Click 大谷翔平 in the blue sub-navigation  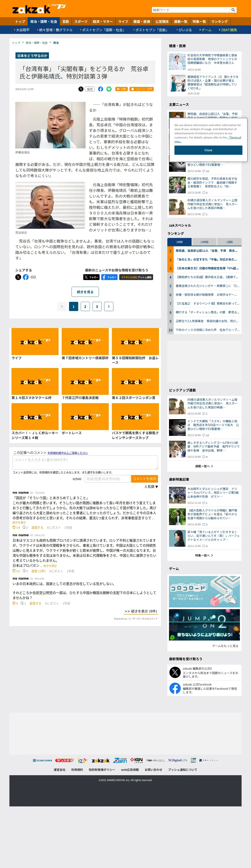22,30
